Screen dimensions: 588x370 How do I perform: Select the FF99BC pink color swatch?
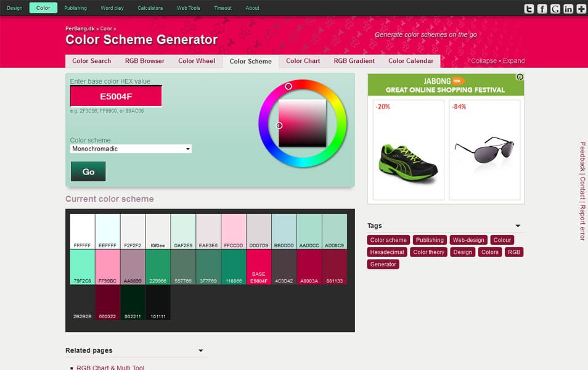pos(107,267)
